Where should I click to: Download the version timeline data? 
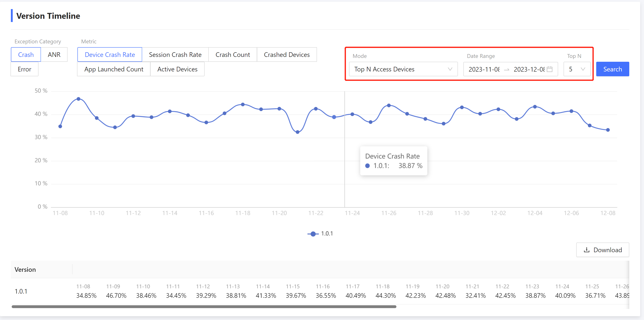pos(602,250)
